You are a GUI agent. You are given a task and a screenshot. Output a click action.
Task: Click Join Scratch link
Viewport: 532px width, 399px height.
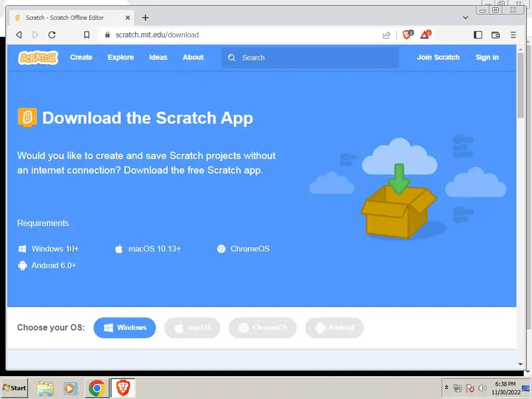click(x=438, y=57)
